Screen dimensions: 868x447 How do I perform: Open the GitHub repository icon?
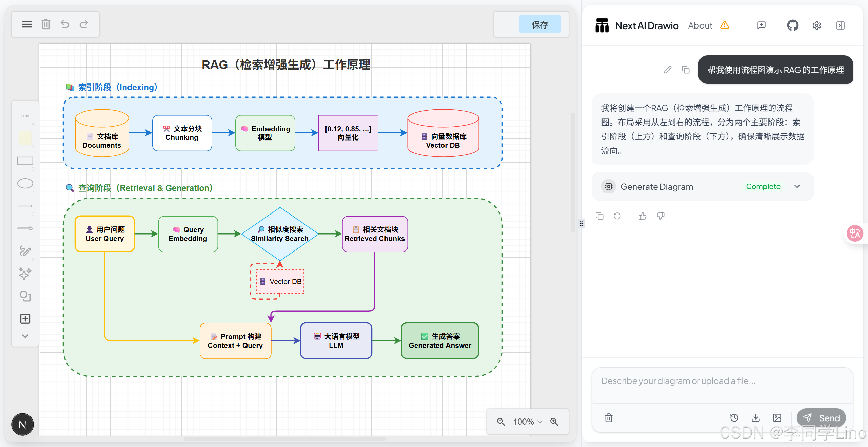pyautogui.click(x=793, y=25)
